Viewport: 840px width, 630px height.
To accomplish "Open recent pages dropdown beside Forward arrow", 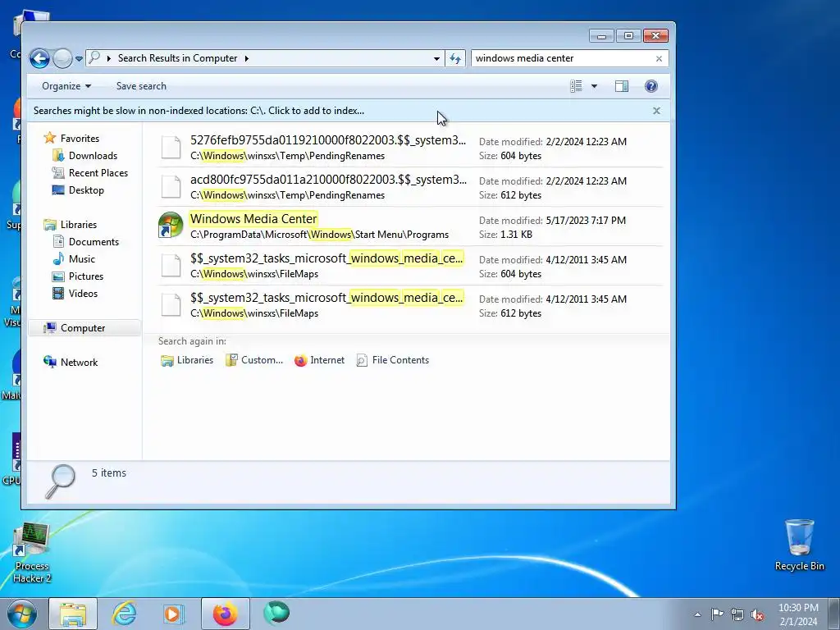I will coord(79,58).
